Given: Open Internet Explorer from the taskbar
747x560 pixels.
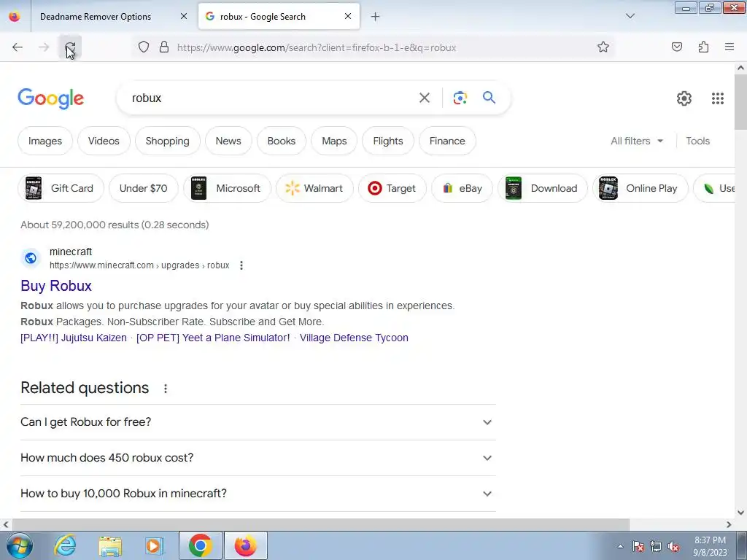Looking at the screenshot, I should [65, 545].
